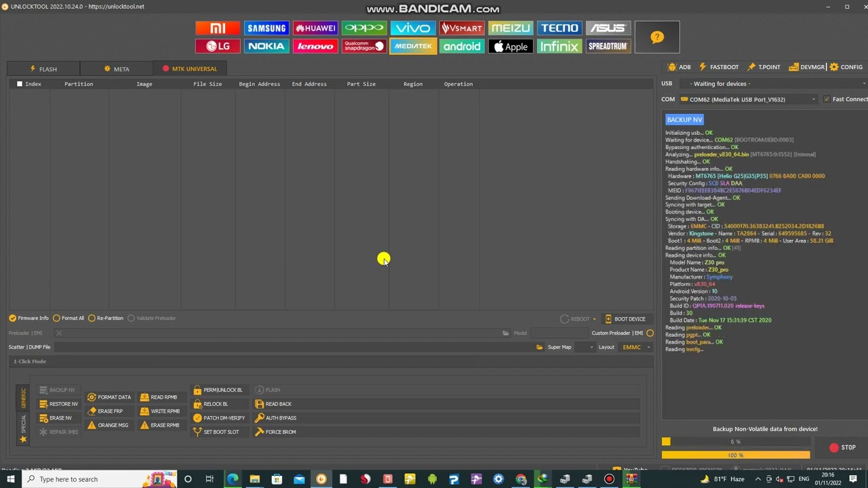Select the Samsung brand icon
868x488 pixels.
pos(267,28)
